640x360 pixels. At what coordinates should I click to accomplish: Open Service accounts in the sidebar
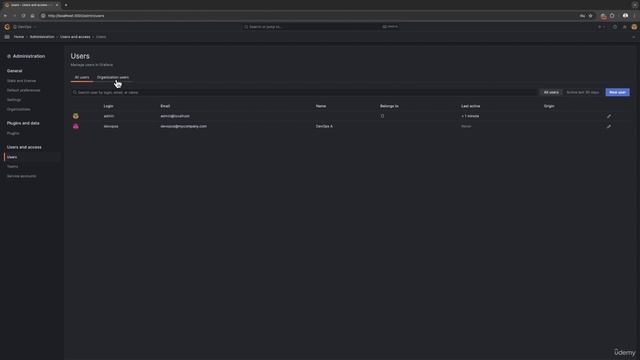pyautogui.click(x=21, y=176)
